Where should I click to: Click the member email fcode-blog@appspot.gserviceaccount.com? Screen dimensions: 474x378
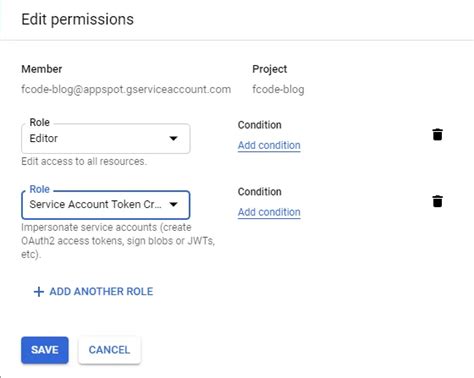tap(126, 90)
